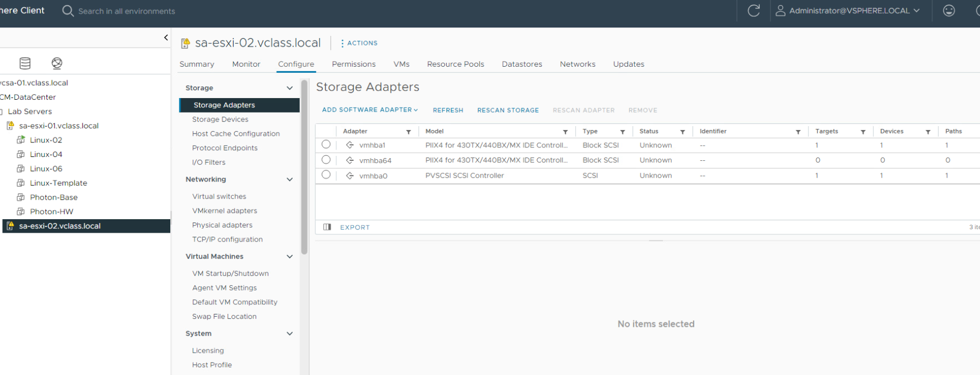This screenshot has height=375, width=980.
Task: Filter the Model column
Action: pos(565,132)
